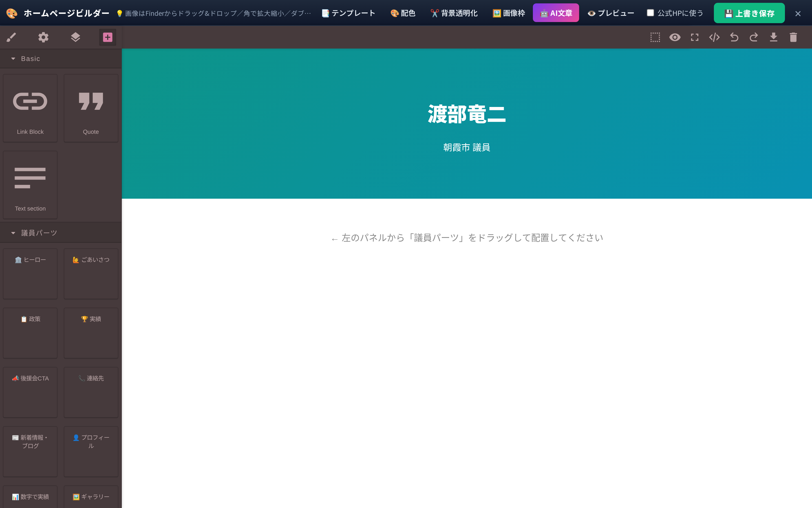Open the 配色 color scheme menu
The width and height of the screenshot is (812, 508).
click(x=403, y=13)
